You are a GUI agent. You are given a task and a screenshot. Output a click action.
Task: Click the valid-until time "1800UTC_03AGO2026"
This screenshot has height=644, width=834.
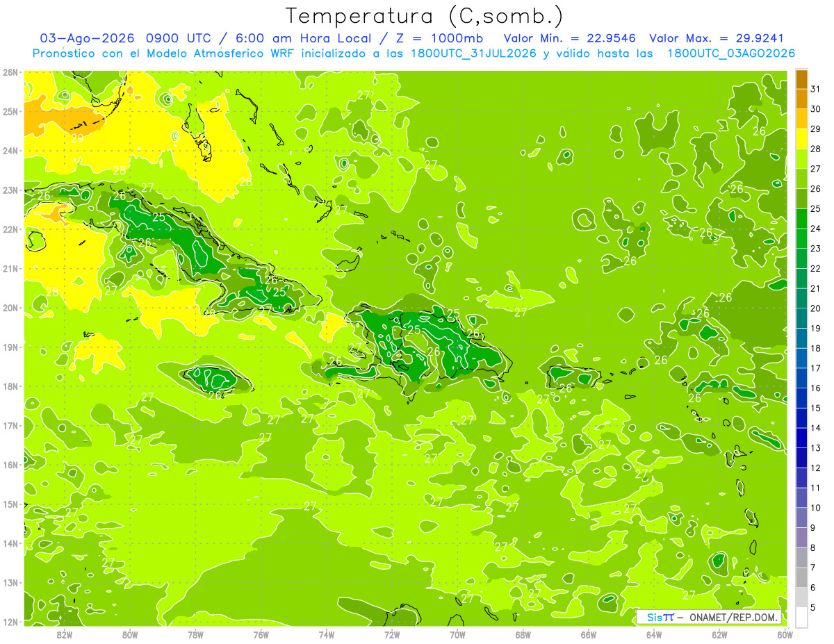pyautogui.click(x=730, y=53)
